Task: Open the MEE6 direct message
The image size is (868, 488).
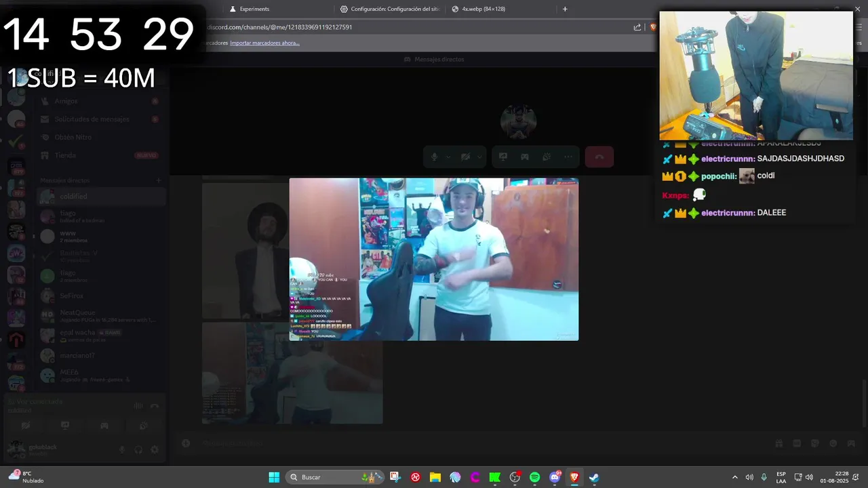Action: (x=100, y=375)
